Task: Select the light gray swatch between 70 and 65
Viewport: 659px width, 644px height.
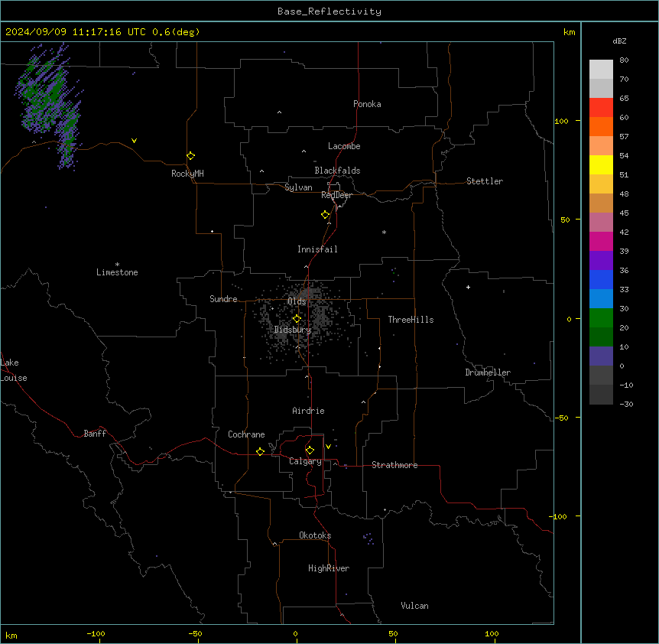Action: pos(601,88)
